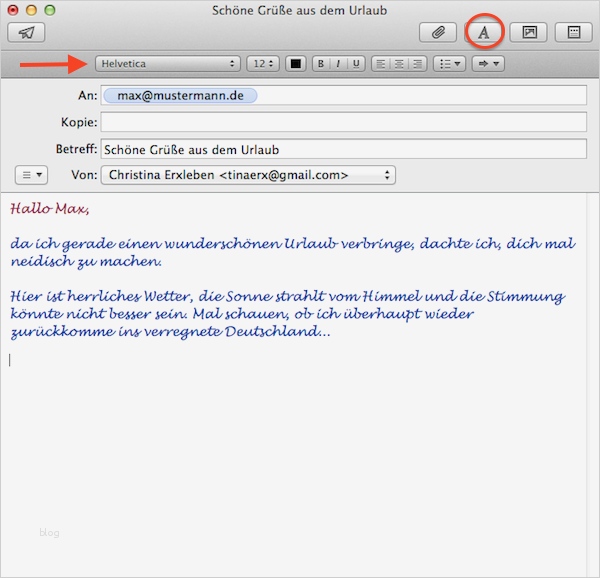Open the photo browser icon

click(x=529, y=33)
